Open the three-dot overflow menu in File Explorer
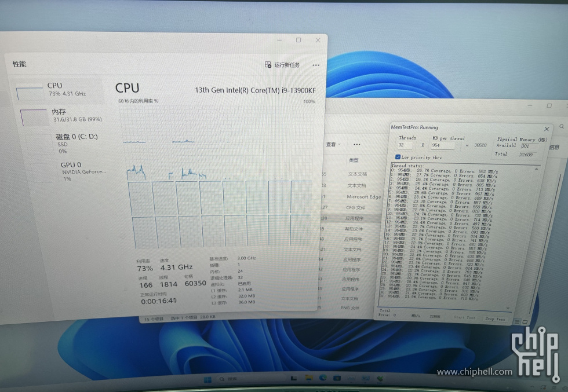The image size is (568, 392). tap(357, 144)
